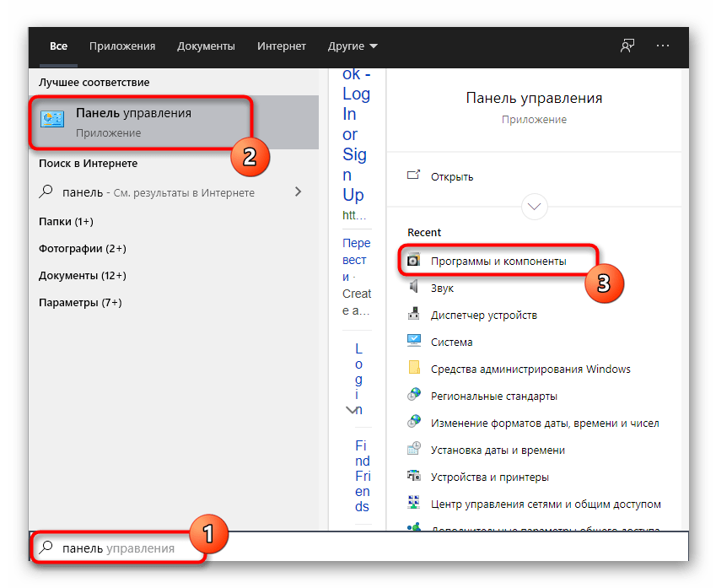
Task: Open the Параметры (7+) category
Action: (x=80, y=302)
